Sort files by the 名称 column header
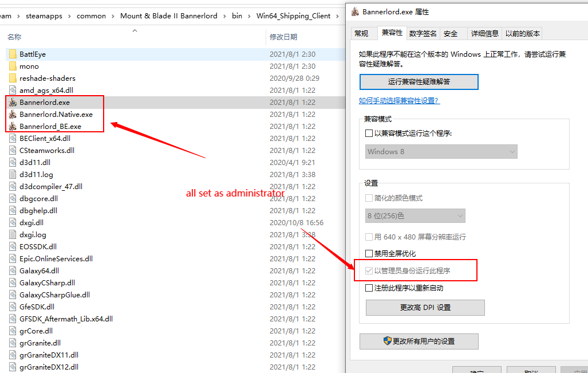 (x=14, y=37)
